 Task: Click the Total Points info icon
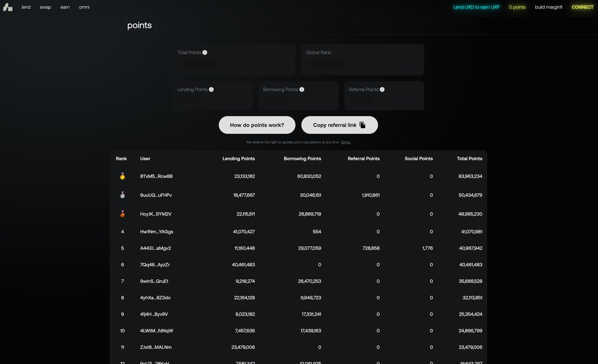[x=205, y=52]
